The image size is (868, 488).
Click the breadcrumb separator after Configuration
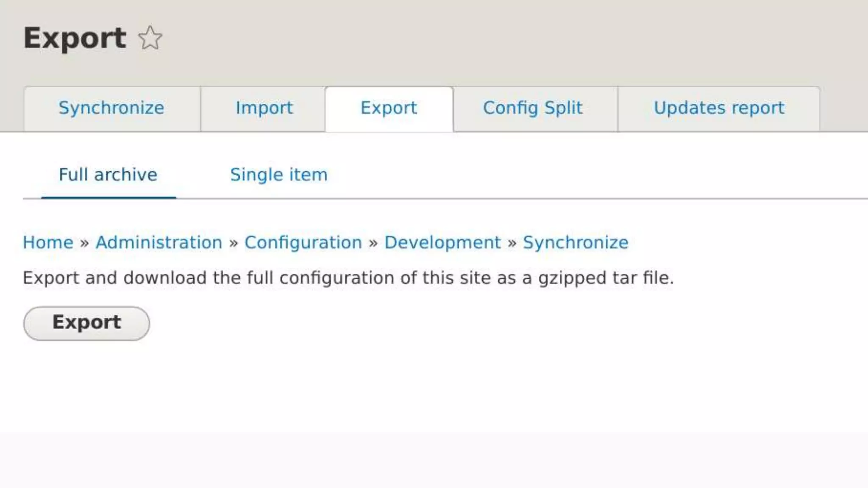(x=373, y=243)
